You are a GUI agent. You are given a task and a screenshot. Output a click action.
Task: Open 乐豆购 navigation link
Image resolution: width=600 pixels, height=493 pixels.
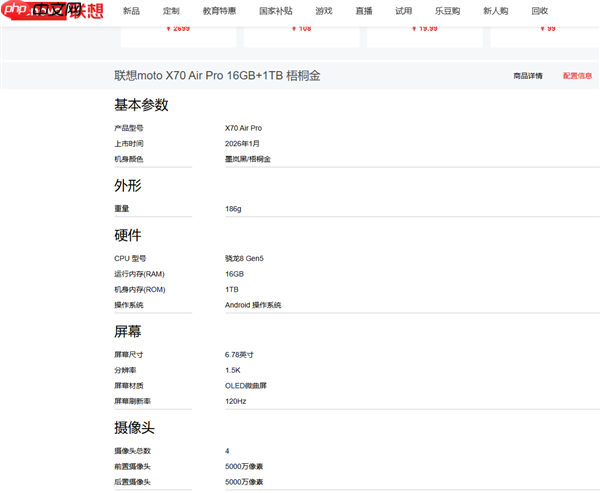[448, 11]
